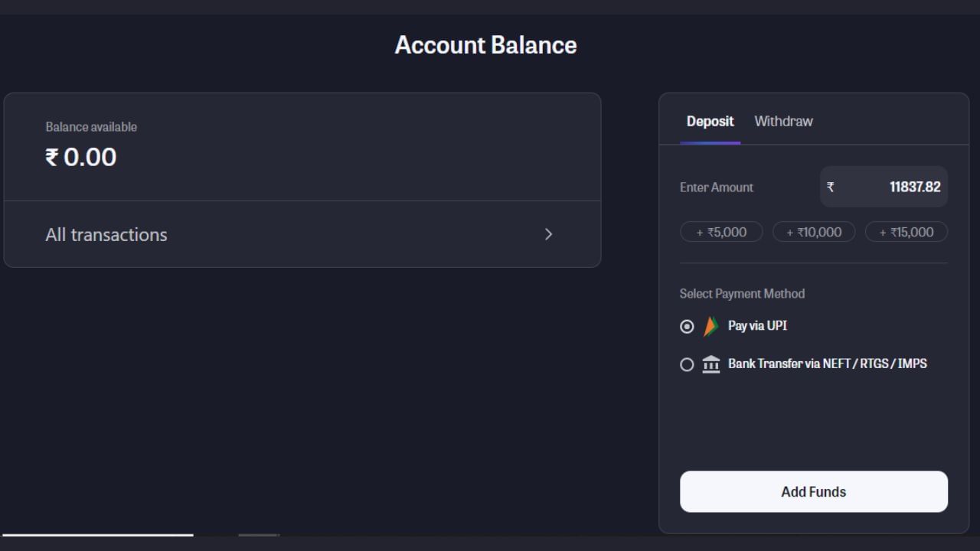Add ₹5,000 using the quick amount chip
Screen dimensions: 980x551
click(x=721, y=232)
